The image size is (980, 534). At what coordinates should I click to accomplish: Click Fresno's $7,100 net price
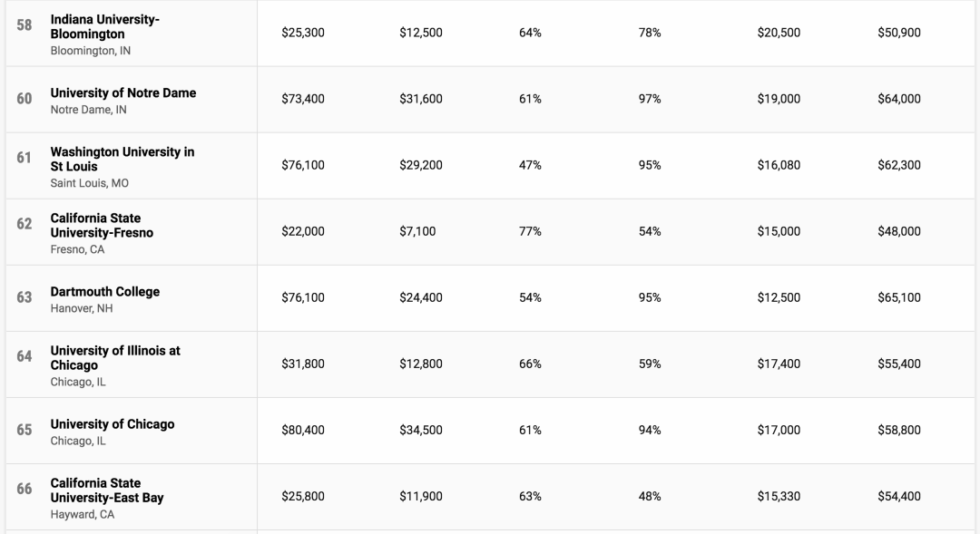point(417,231)
